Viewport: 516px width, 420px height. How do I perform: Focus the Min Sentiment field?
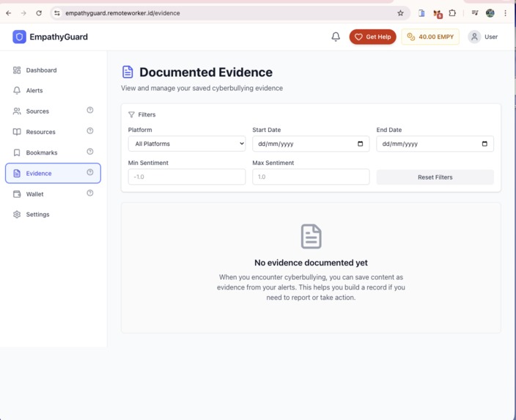[x=187, y=177]
